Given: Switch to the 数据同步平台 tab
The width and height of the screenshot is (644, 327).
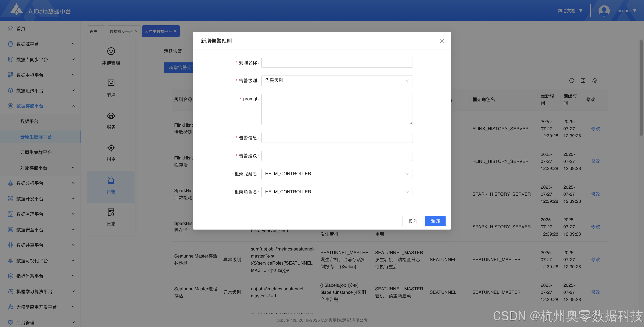Looking at the screenshot, I should (121, 31).
